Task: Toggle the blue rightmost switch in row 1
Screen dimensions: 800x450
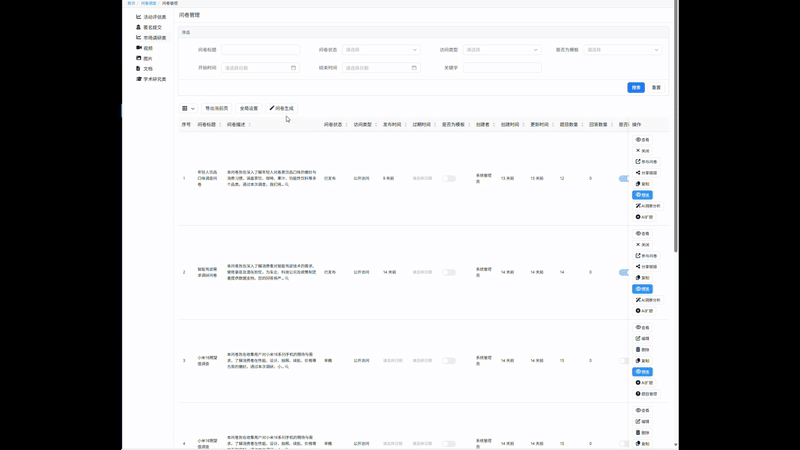Action: [623, 179]
